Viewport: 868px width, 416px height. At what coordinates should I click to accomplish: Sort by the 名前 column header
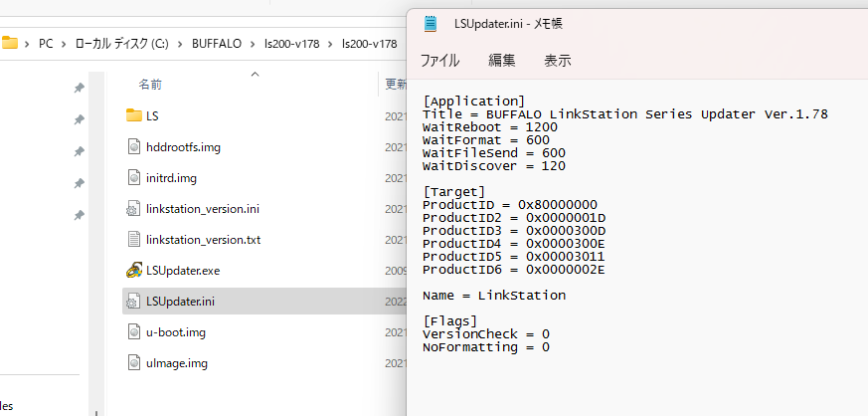point(150,85)
